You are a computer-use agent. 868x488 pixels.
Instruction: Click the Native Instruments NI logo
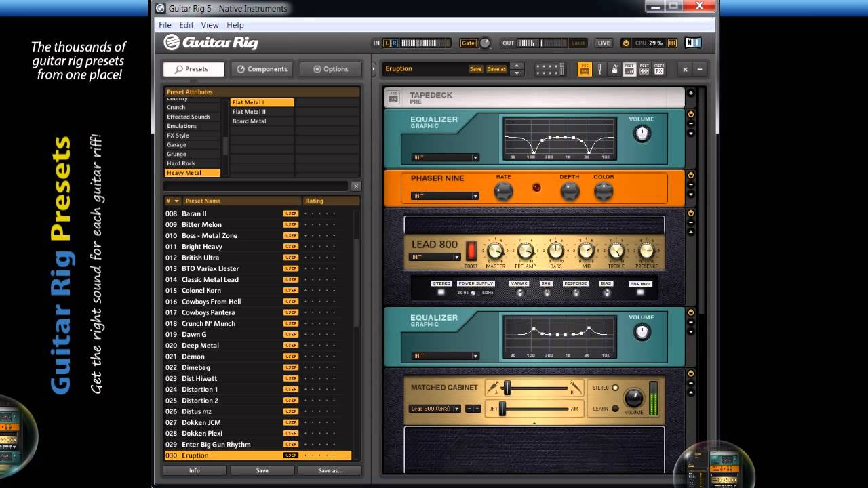[692, 43]
